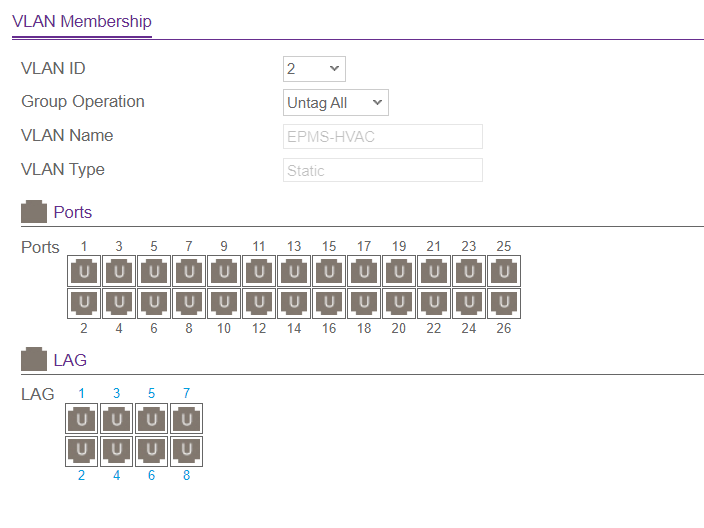
Task: Toggle membership for port 24
Action: tap(469, 303)
